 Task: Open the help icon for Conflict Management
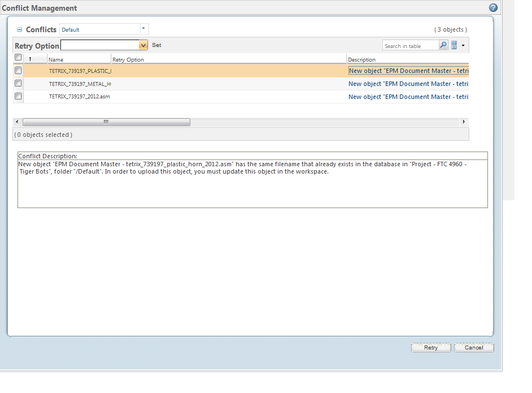pyautogui.click(x=493, y=7)
